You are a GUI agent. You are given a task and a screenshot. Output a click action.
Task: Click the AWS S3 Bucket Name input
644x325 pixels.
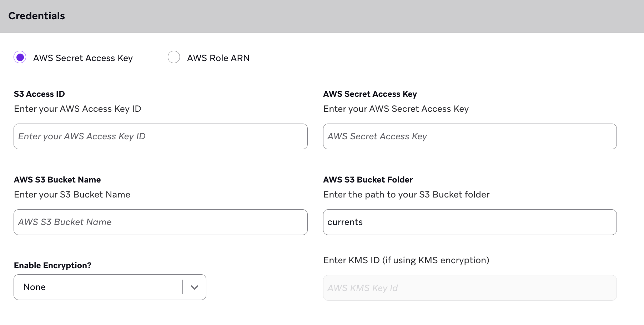pos(160,222)
